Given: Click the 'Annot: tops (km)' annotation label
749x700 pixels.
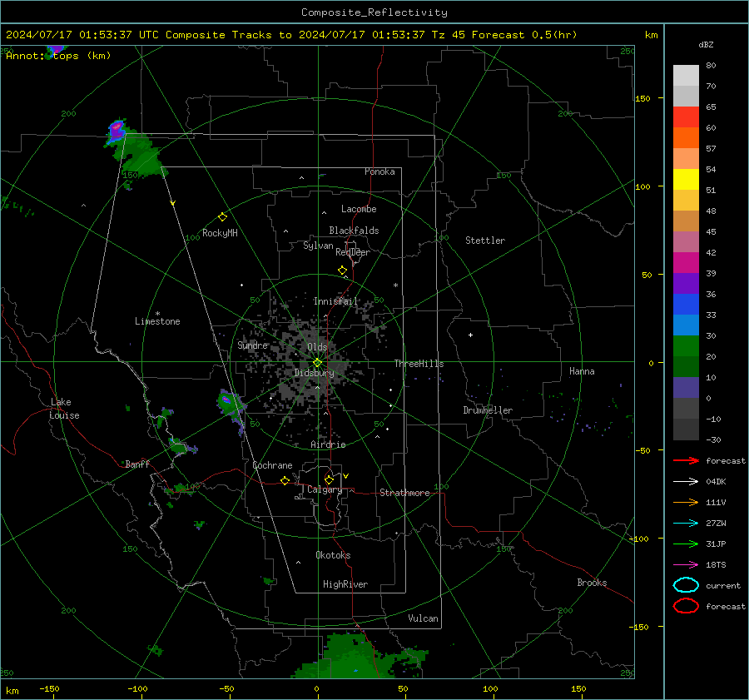Looking at the screenshot, I should [58, 56].
